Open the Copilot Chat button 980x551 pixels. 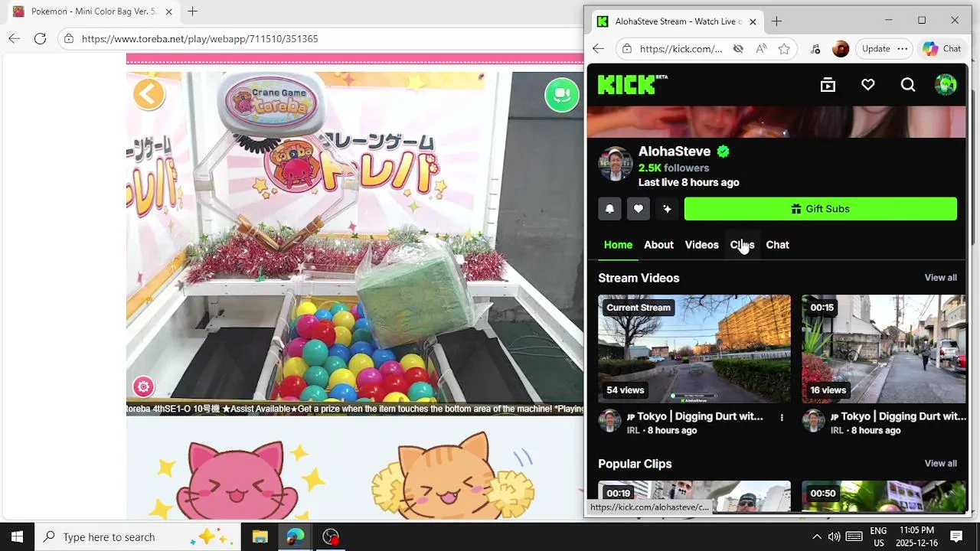[942, 48]
